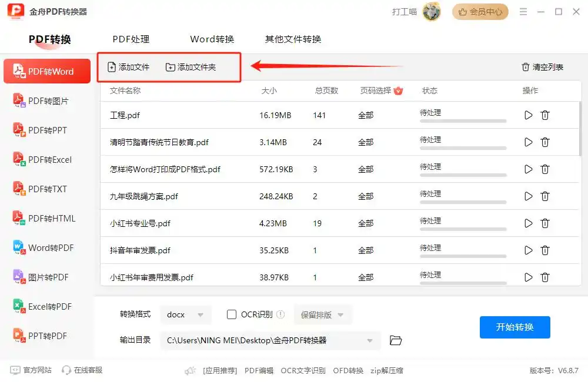Switch to the PDF转换 top tab
The height and width of the screenshot is (382, 588).
click(x=50, y=39)
